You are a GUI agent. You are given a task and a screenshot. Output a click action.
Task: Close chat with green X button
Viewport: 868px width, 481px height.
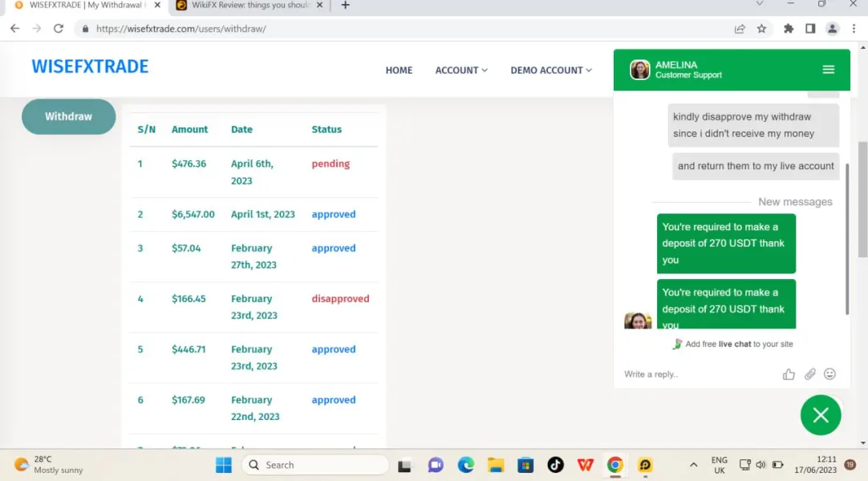pos(821,415)
